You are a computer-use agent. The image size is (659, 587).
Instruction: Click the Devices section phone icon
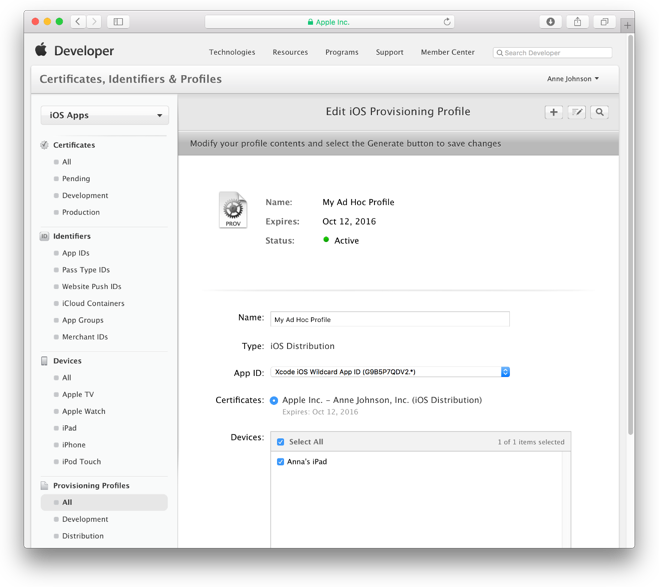[x=44, y=361]
